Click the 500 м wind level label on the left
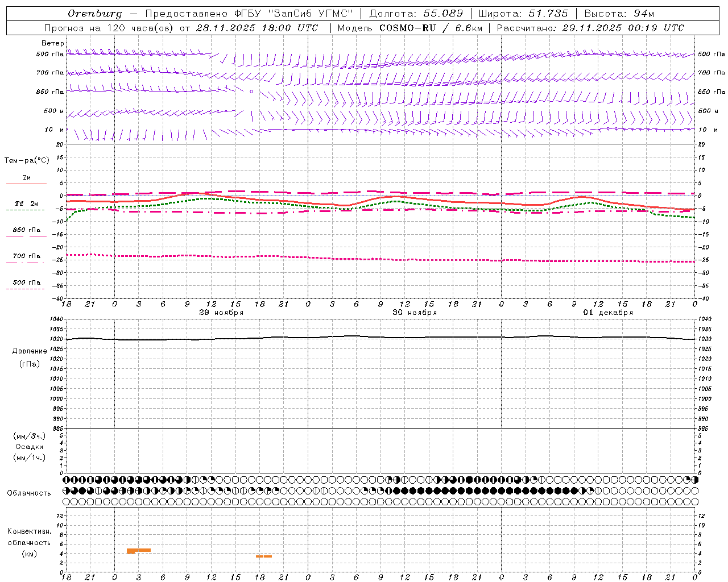 click(54, 111)
